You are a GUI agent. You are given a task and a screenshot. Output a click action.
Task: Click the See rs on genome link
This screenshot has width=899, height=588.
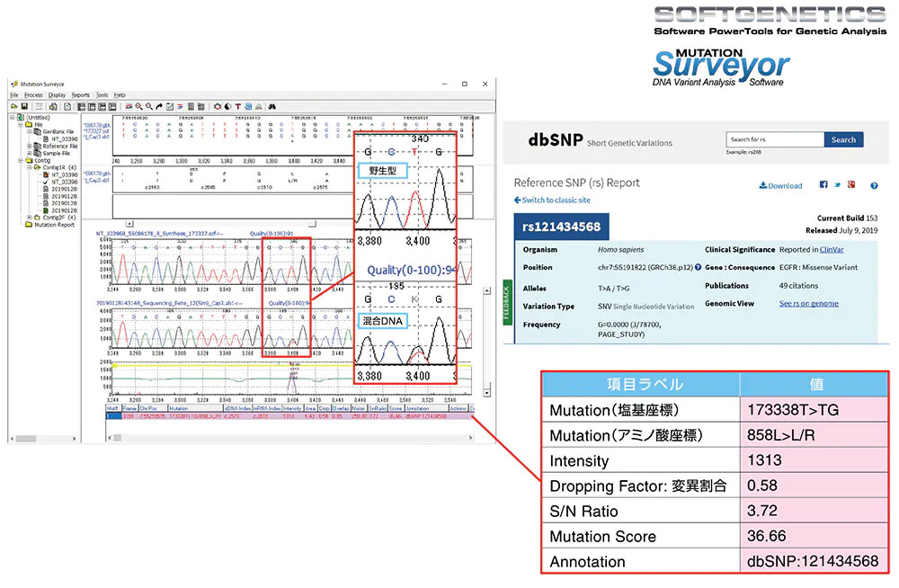pos(808,304)
